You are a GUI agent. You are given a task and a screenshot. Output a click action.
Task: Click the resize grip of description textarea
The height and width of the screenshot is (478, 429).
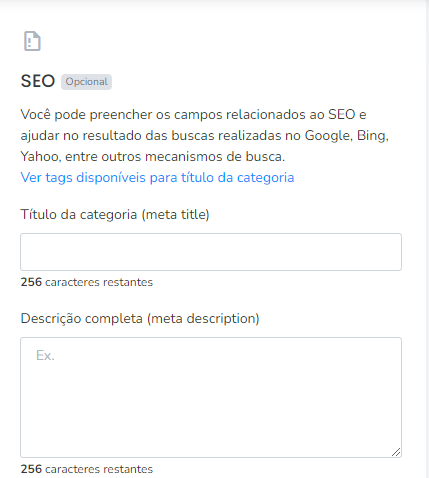[x=396, y=452]
